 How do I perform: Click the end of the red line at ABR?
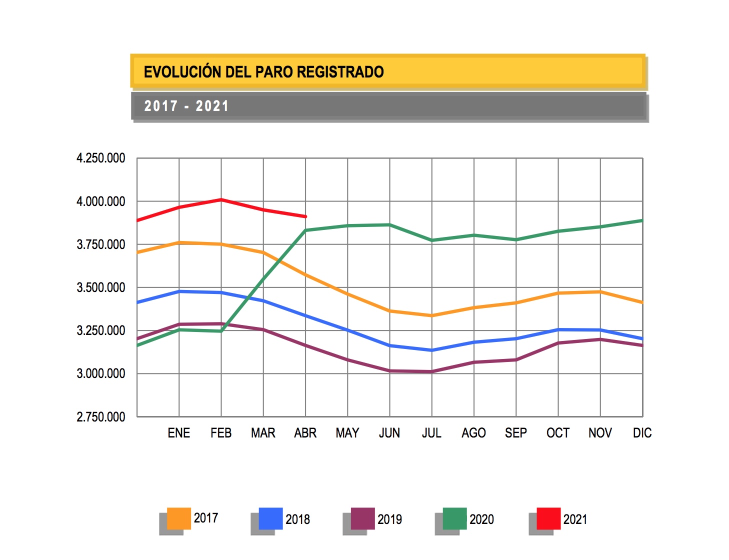tap(305, 216)
